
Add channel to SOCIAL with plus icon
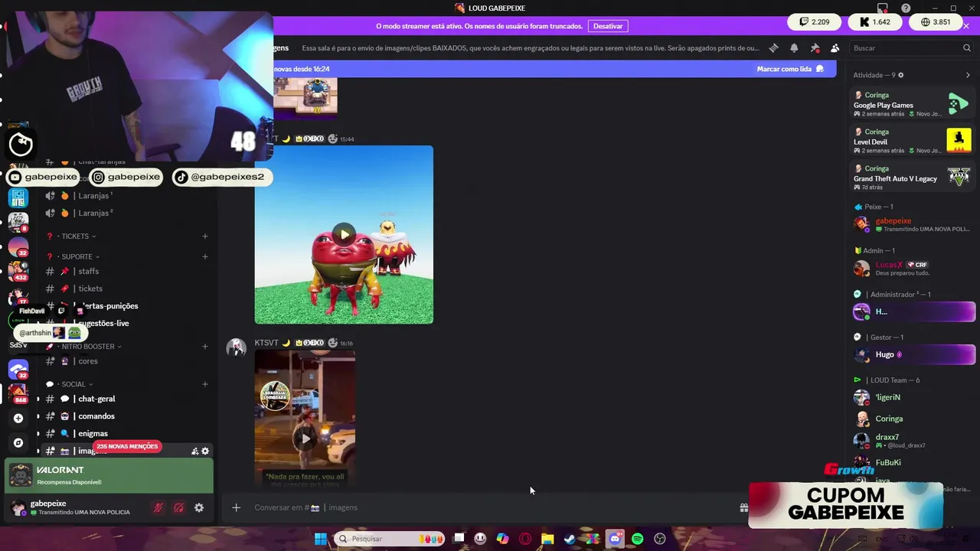pos(205,384)
